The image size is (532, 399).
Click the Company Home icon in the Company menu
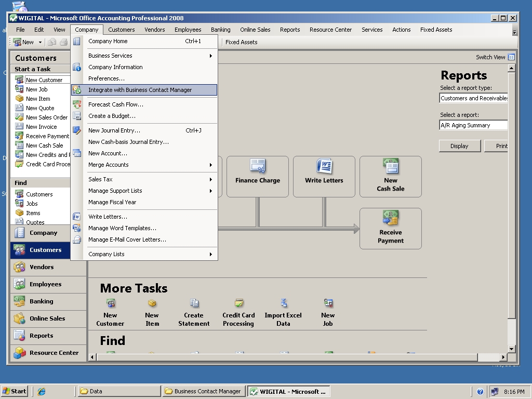pyautogui.click(x=77, y=41)
